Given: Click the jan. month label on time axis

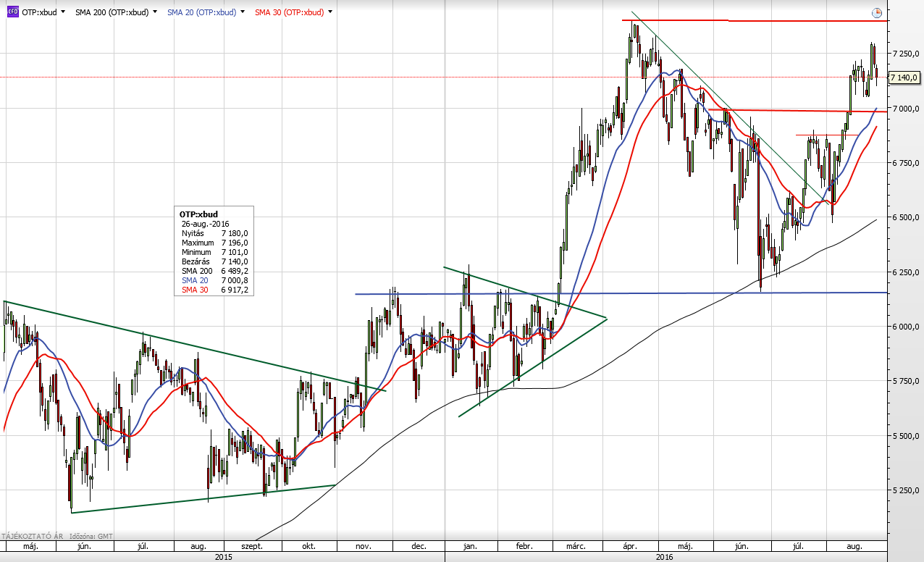Looking at the screenshot, I should [471, 546].
